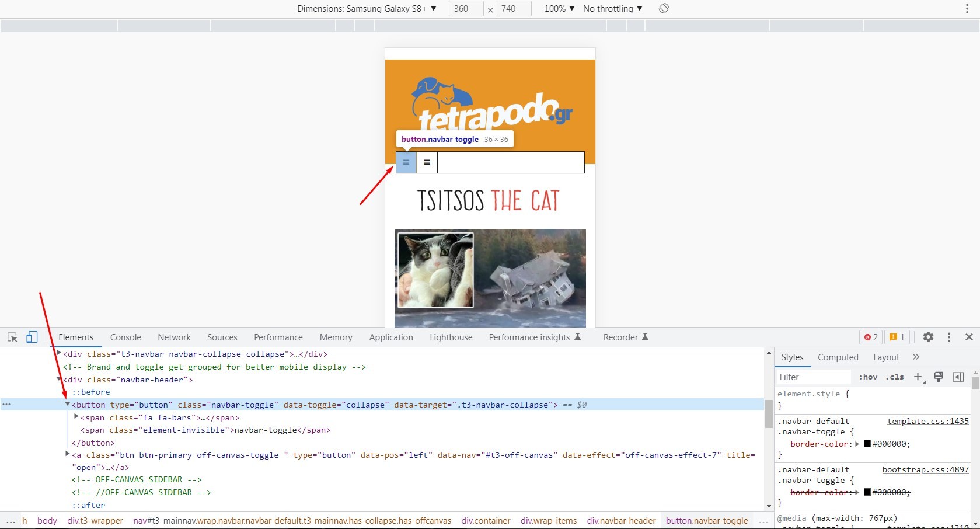The image size is (980, 529).
Task: Add a new style rule with plus icon
Action: point(918,377)
